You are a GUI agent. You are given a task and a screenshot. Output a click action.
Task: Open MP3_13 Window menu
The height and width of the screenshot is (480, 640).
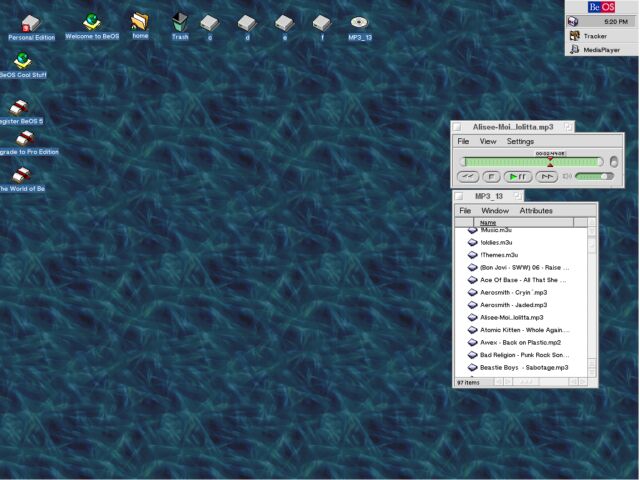495,211
